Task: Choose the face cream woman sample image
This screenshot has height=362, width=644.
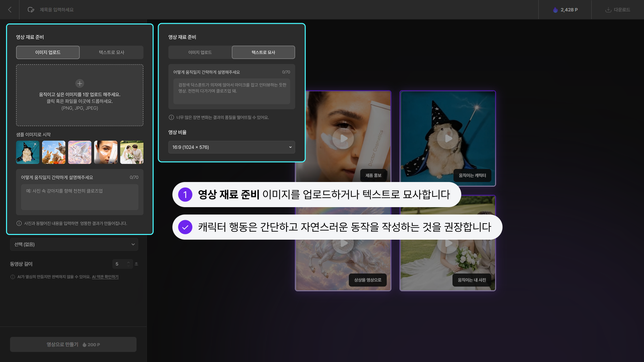Action: tap(106, 152)
